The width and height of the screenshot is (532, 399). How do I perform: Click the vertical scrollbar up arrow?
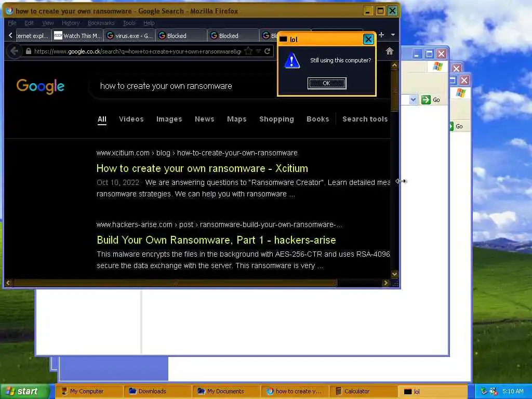click(394, 65)
